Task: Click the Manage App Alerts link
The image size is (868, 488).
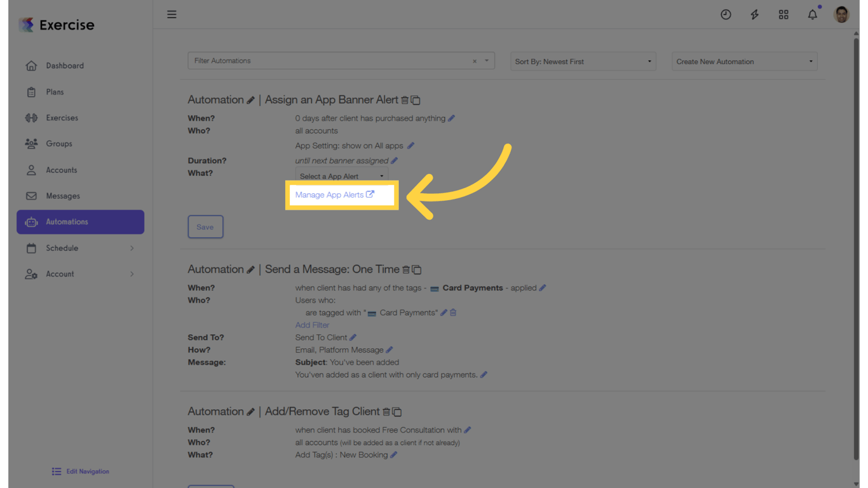Action: [x=335, y=195]
